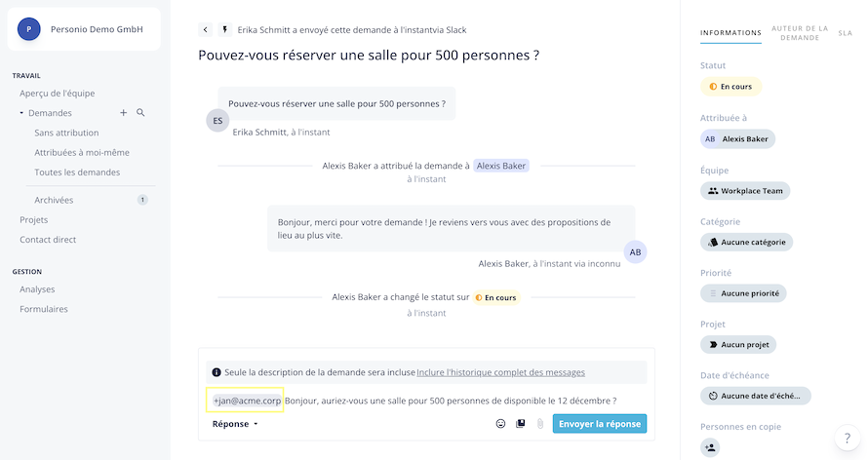Click Inclure l'historique complet des messages link
Image resolution: width=868 pixels, height=460 pixels.
point(500,372)
